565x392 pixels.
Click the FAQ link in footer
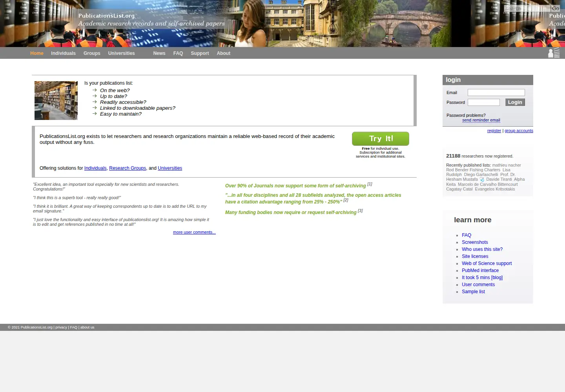73,327
